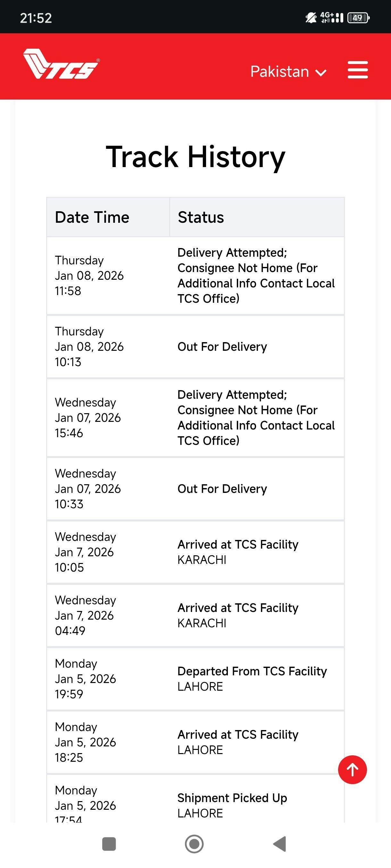Tap the muted notification bell icon
The height and width of the screenshot is (868, 391).
tap(311, 18)
